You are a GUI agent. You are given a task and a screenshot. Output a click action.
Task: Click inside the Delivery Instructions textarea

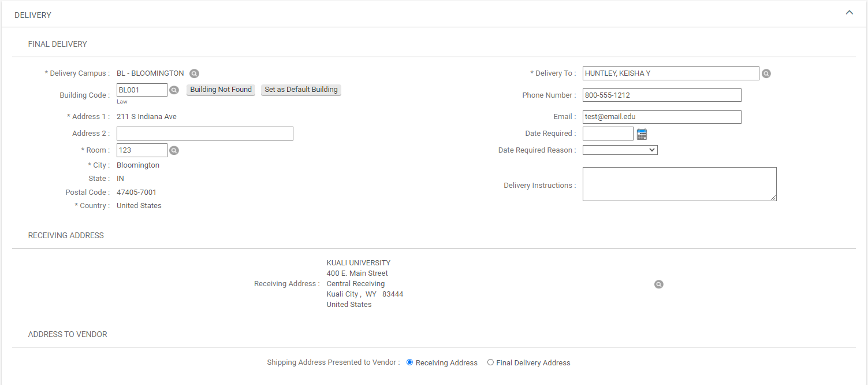[x=679, y=184]
